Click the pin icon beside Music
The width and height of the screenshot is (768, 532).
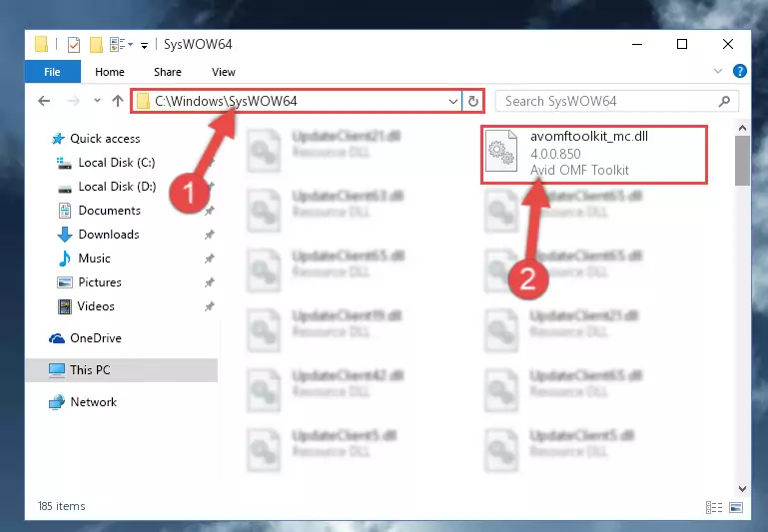209,259
